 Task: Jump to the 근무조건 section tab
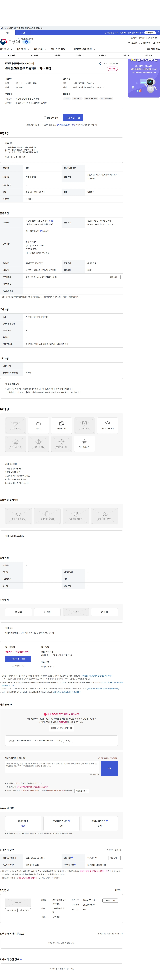pyautogui.click(x=34, y=56)
